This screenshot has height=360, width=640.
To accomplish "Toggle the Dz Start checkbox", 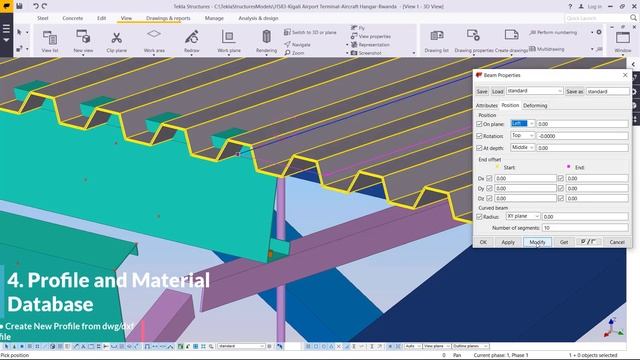I will 489,198.
